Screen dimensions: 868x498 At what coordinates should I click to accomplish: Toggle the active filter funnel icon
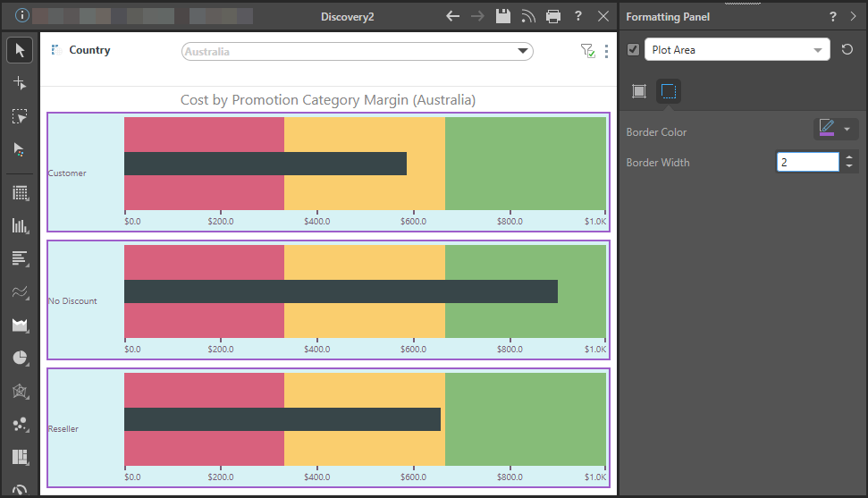[587, 52]
